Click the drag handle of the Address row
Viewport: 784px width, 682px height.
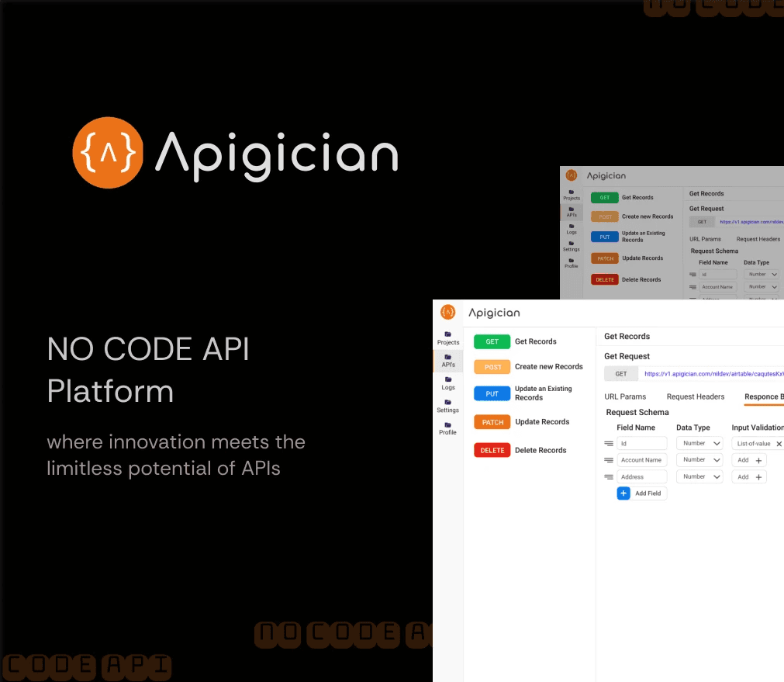tap(609, 477)
